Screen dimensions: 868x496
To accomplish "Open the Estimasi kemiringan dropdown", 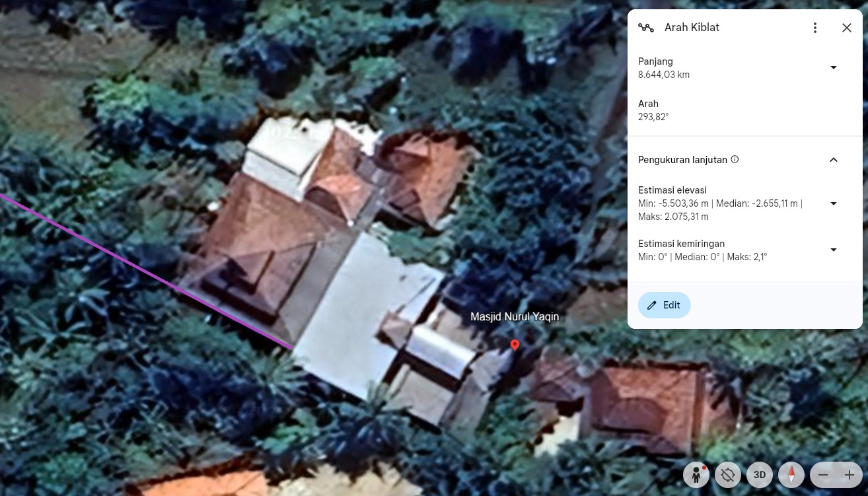I will click(x=834, y=250).
